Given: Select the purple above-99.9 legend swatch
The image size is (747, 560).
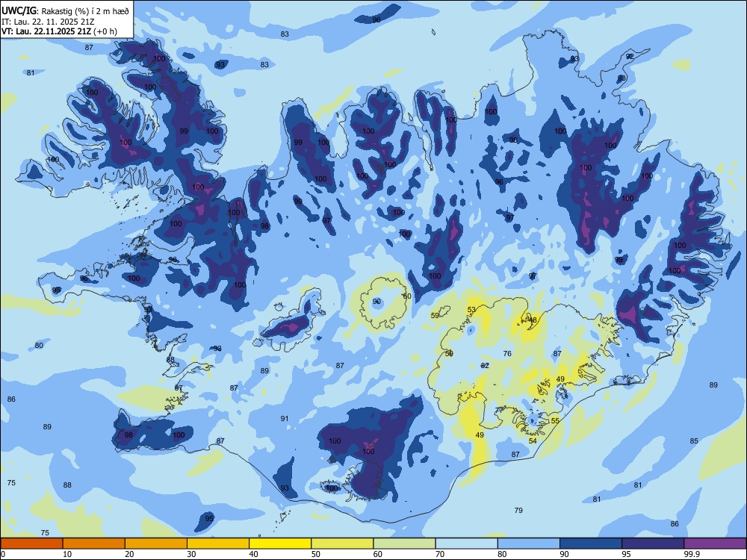Looking at the screenshot, I should tap(715, 544).
